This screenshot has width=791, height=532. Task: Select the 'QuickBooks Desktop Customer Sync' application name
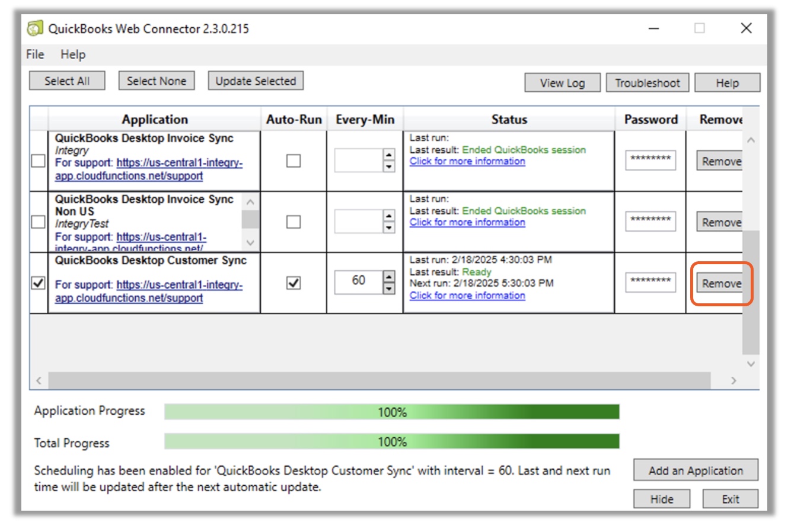(x=151, y=261)
